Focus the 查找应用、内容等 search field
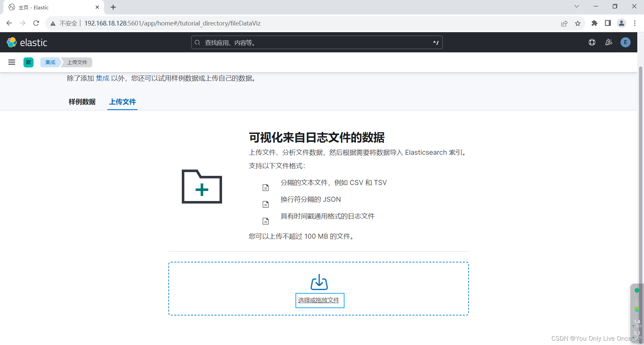 click(x=317, y=43)
